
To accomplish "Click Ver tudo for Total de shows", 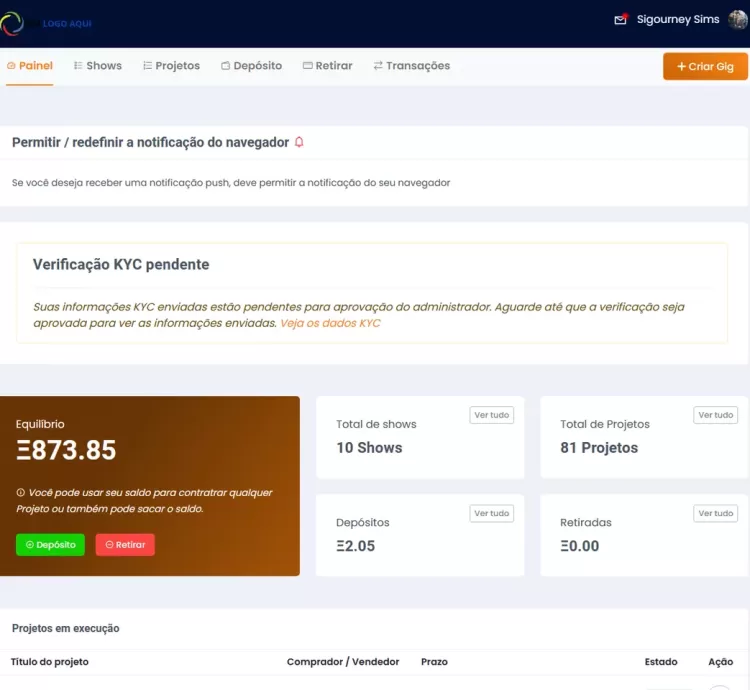I will pyautogui.click(x=491, y=415).
